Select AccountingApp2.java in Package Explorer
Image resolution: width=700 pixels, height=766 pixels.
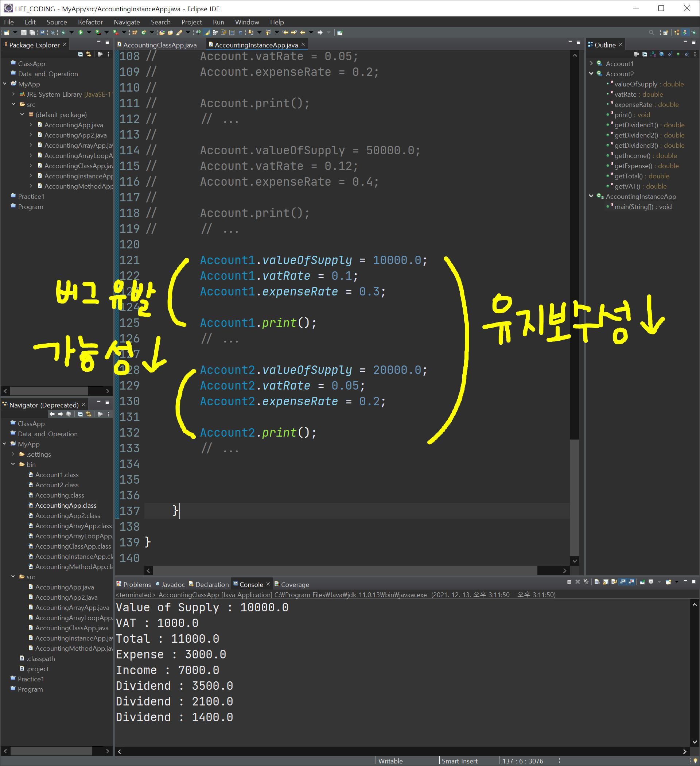75,135
